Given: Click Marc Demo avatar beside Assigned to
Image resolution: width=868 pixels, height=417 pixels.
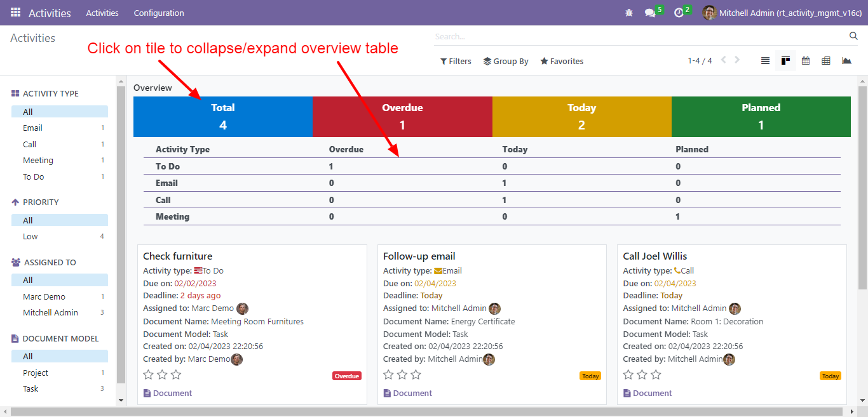Looking at the screenshot, I should (x=242, y=308).
